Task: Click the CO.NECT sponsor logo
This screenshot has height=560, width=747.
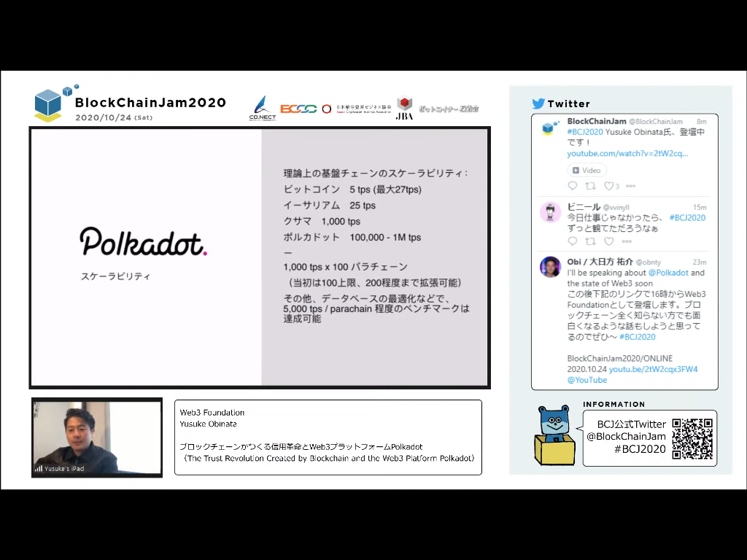Action: 263,108
